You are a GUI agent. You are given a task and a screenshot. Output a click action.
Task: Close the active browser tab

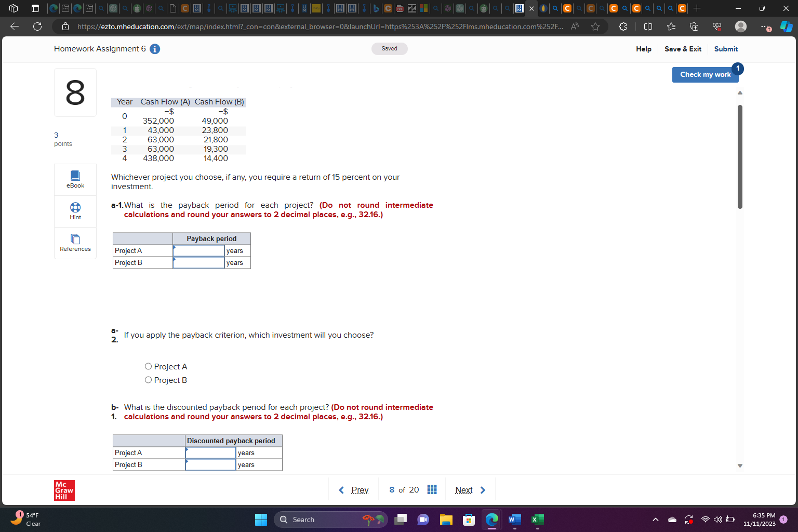coord(531,8)
